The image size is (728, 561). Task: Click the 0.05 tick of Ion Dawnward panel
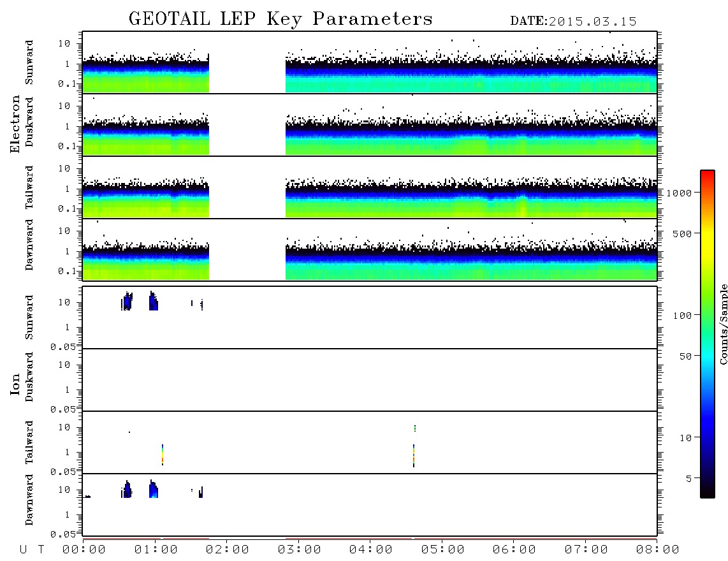pyautogui.click(x=62, y=534)
